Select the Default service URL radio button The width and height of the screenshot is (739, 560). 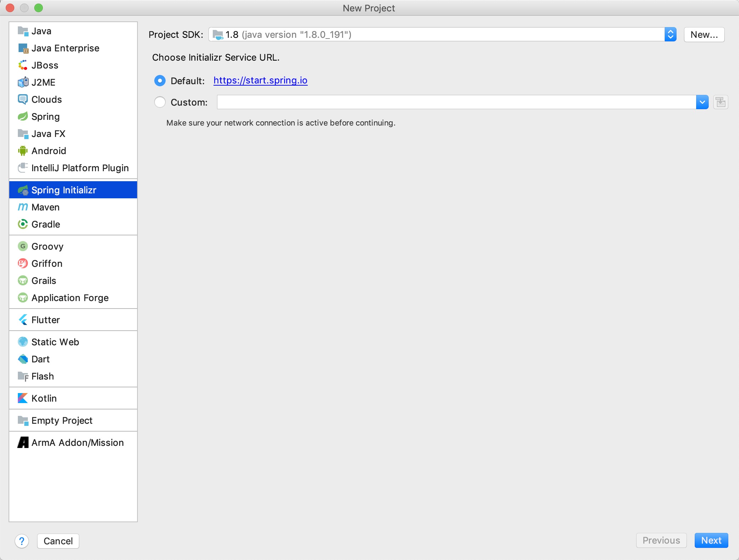tap(160, 81)
